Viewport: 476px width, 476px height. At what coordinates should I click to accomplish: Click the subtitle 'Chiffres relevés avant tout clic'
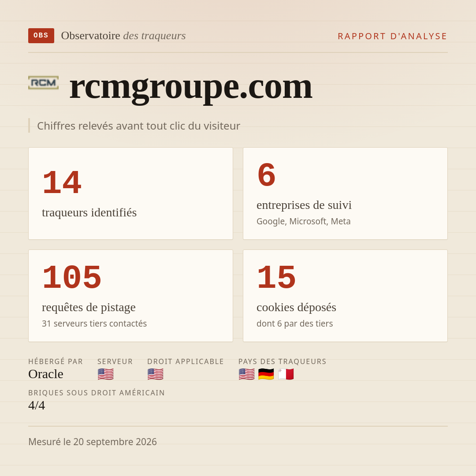pos(138,126)
